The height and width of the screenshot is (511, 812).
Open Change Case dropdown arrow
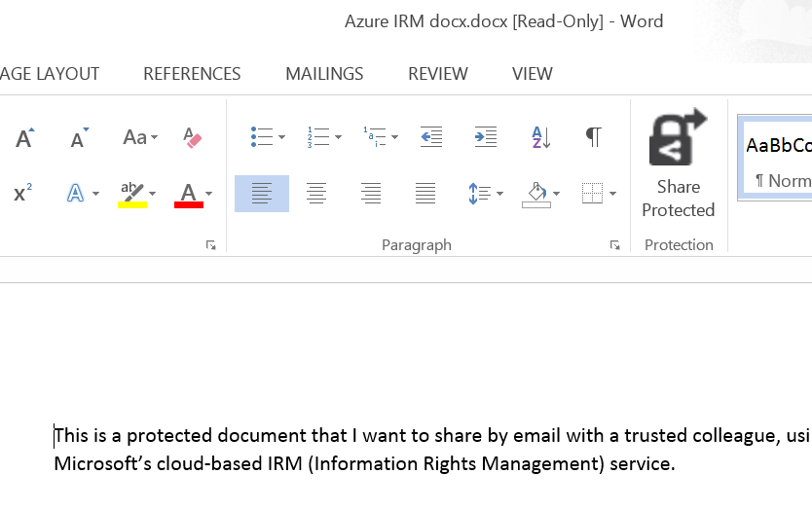point(155,137)
